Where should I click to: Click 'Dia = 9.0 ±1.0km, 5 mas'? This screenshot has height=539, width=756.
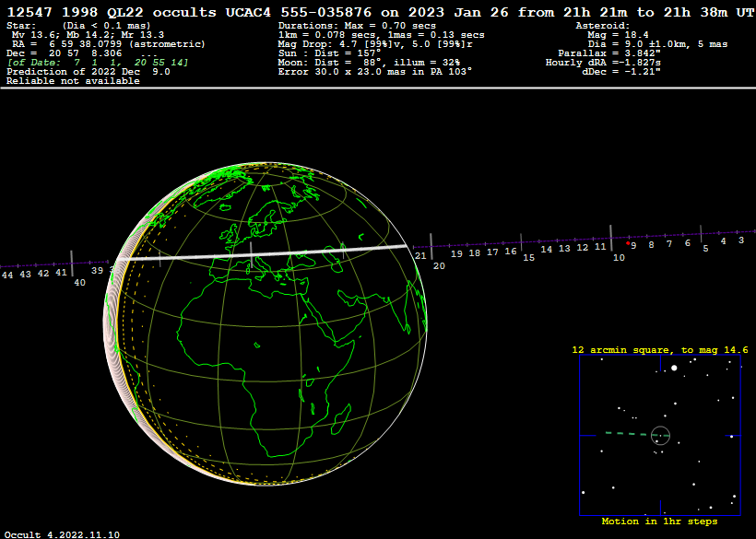[x=657, y=44]
